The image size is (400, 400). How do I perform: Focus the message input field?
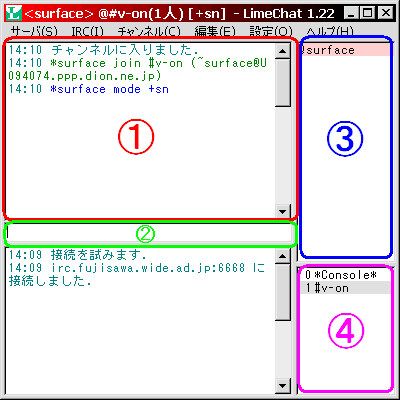[x=149, y=234]
